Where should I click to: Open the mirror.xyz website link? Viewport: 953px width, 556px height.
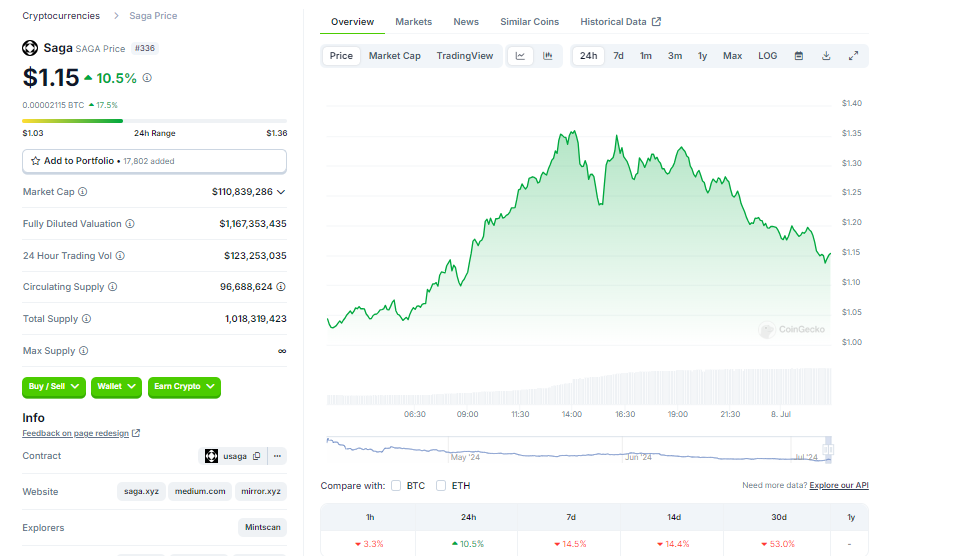click(261, 492)
